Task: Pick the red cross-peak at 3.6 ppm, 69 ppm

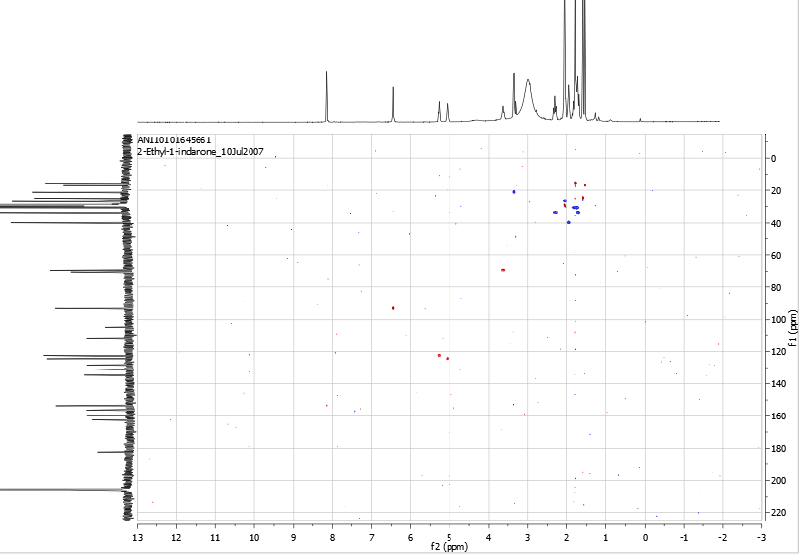Action: click(x=503, y=270)
